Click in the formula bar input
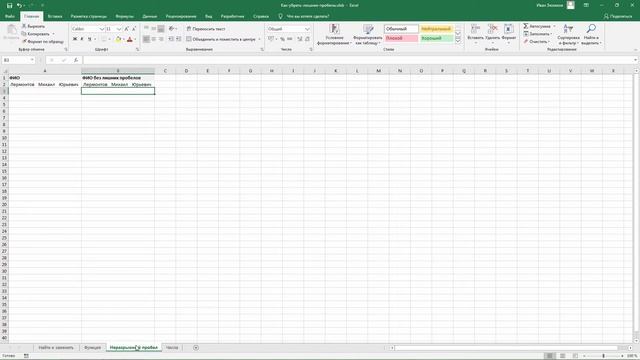640x360 pixels. (358, 60)
